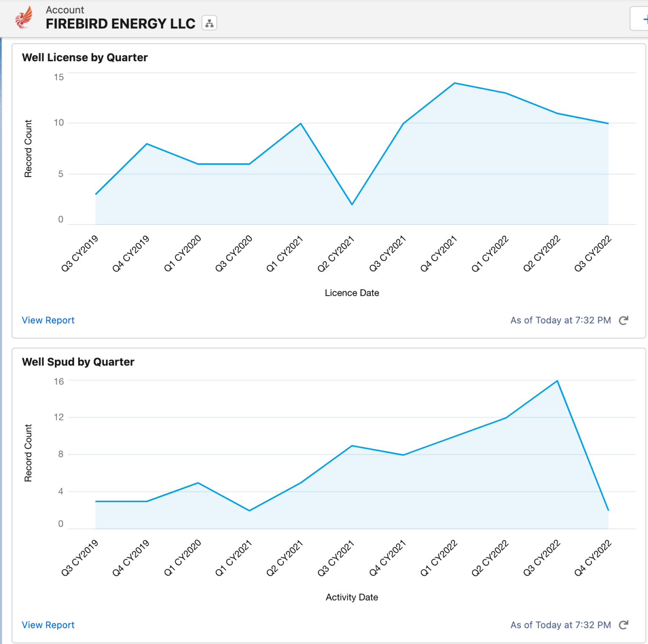Click the Well Spud by Quarter heading

coord(78,362)
